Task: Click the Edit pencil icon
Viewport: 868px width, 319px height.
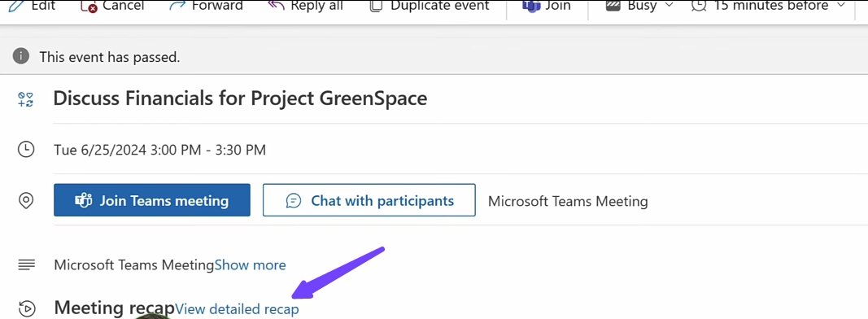Action: pyautogui.click(x=16, y=5)
